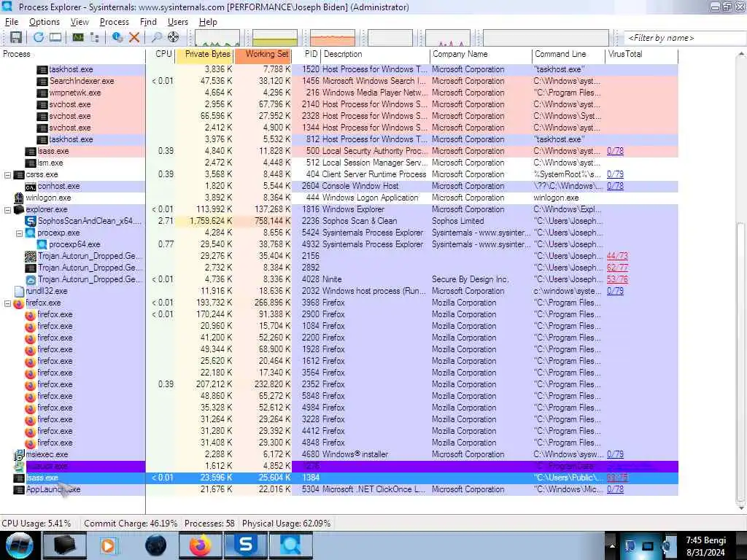Open the Process menu
The image size is (747, 560).
point(115,22)
